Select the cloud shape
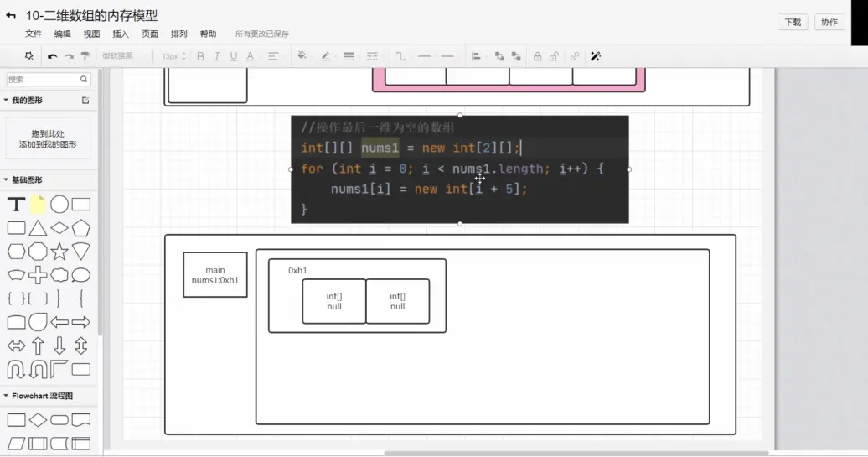 (x=59, y=275)
